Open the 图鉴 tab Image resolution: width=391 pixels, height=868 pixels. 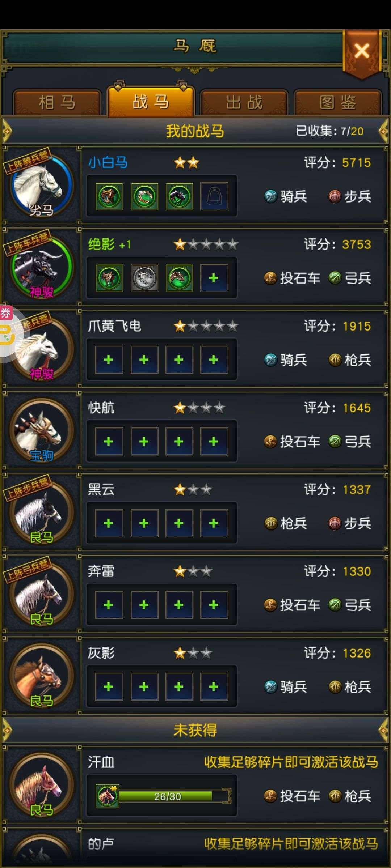pyautogui.click(x=337, y=102)
